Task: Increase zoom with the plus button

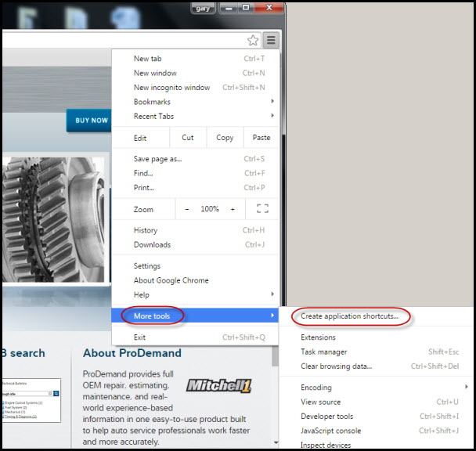Action: pyautogui.click(x=233, y=209)
